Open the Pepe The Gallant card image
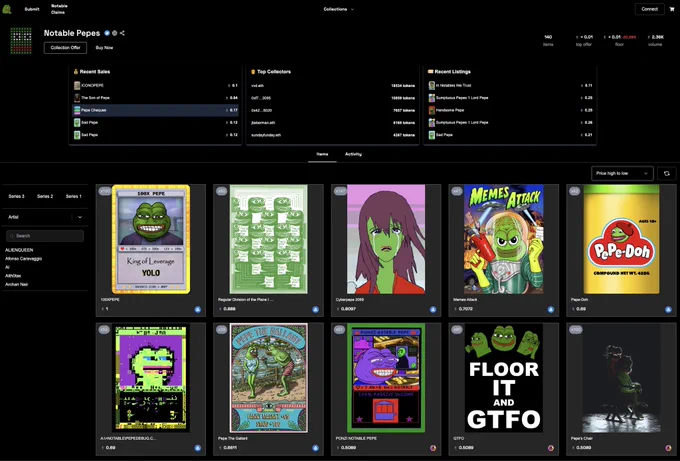Image resolution: width=680 pixels, height=461 pixels. pos(268,378)
